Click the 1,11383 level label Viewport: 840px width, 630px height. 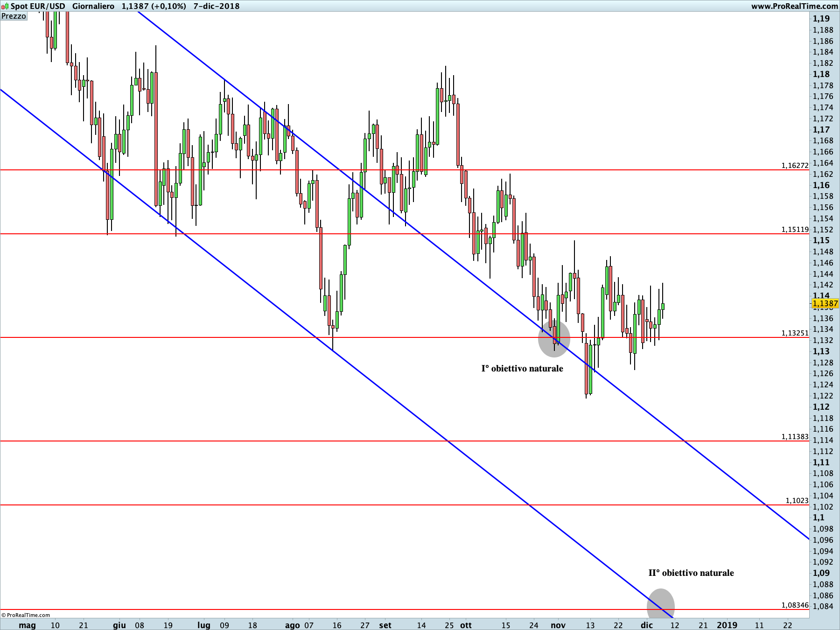795,436
